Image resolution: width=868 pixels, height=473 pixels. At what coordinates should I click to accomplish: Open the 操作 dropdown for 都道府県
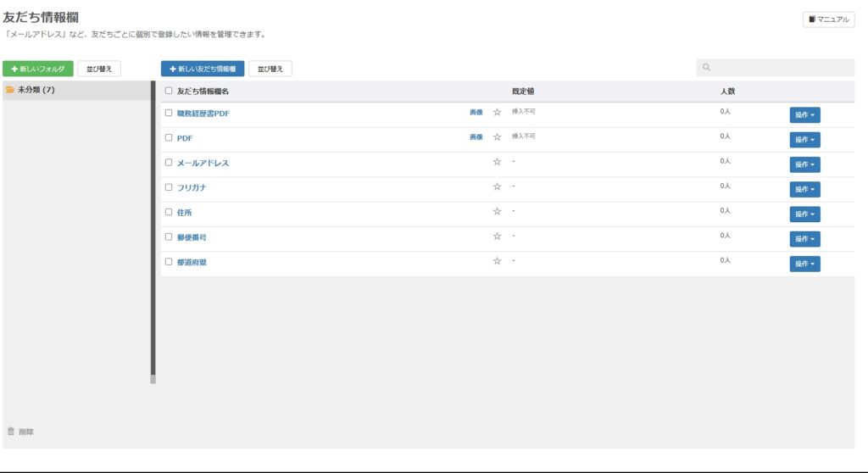click(x=804, y=264)
